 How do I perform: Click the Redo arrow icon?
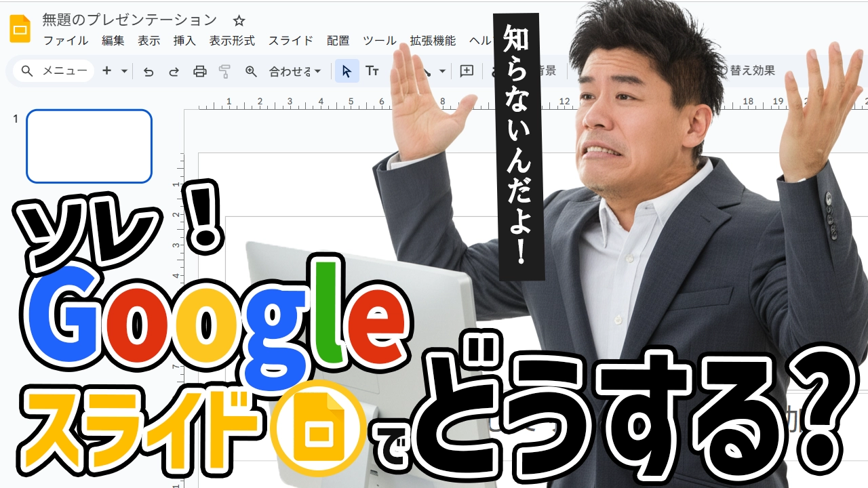174,71
